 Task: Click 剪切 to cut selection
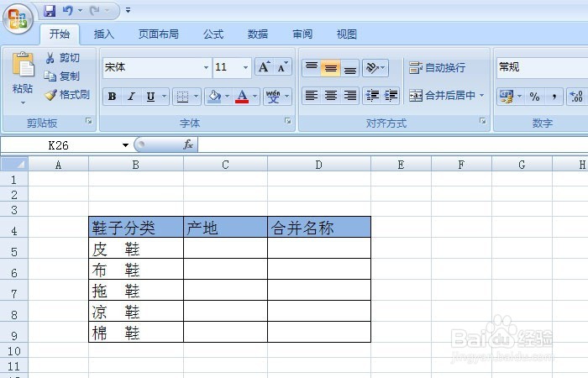[63, 58]
